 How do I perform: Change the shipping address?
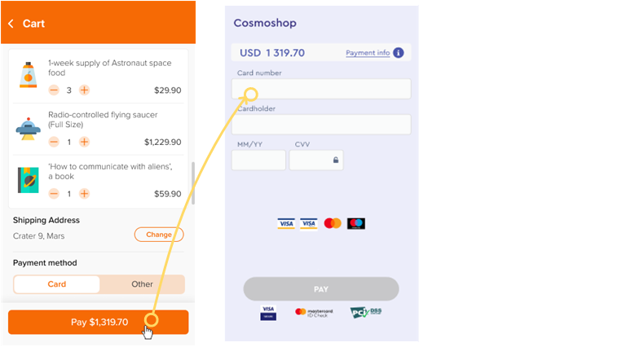click(159, 235)
